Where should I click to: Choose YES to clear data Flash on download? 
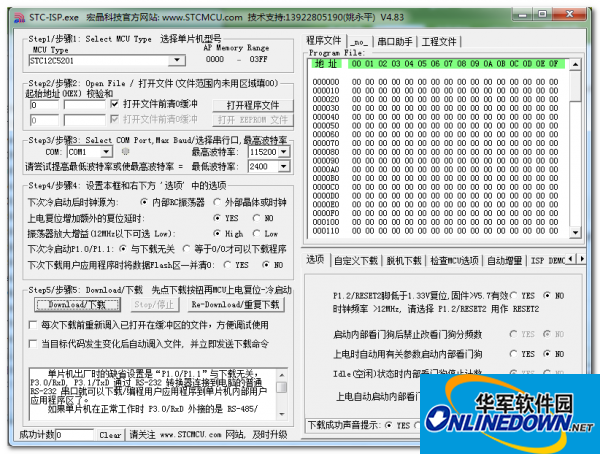point(227,265)
